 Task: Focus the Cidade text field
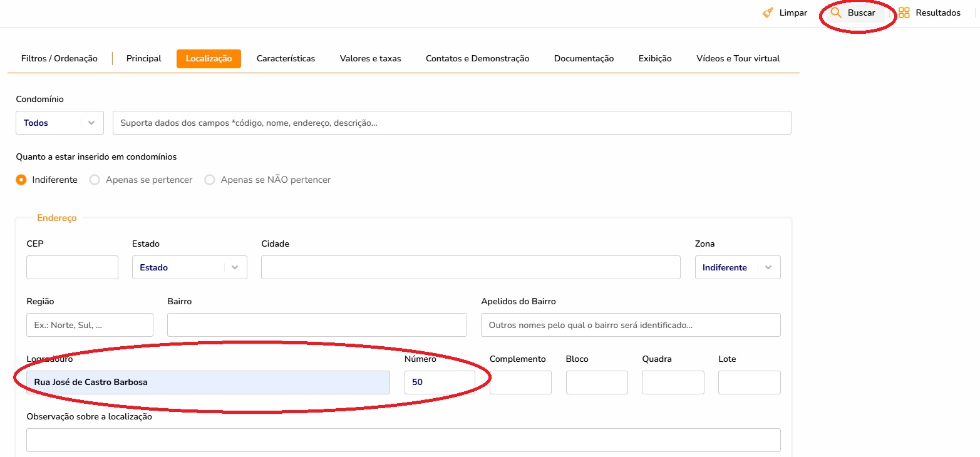click(470, 267)
